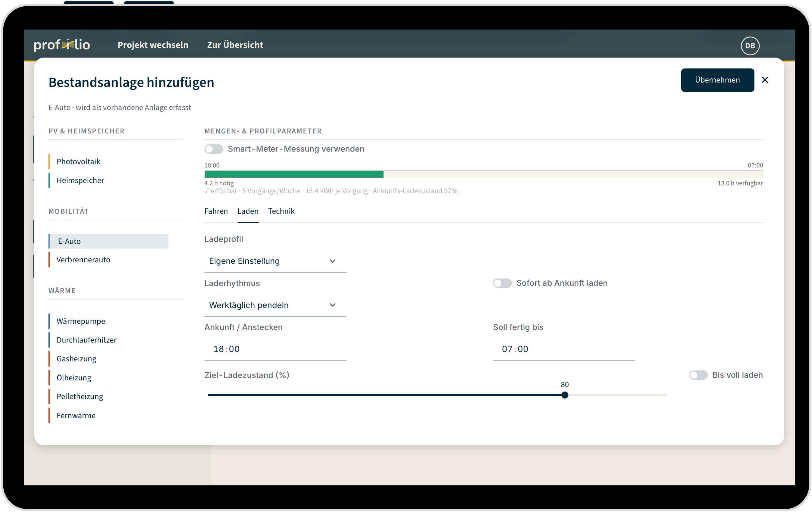This screenshot has width=812, height=512.
Task: Click the '13.0 h verfügbar' text
Action: [740, 183]
